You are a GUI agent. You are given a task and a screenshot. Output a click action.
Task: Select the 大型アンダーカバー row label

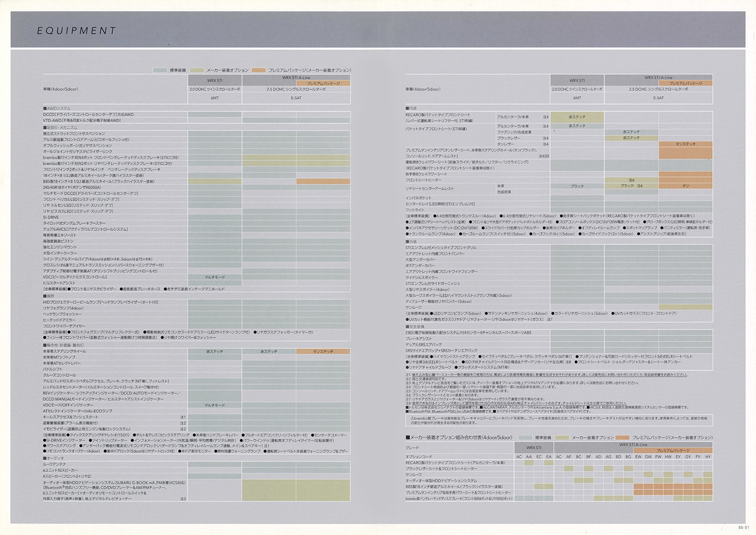[x=420, y=260]
